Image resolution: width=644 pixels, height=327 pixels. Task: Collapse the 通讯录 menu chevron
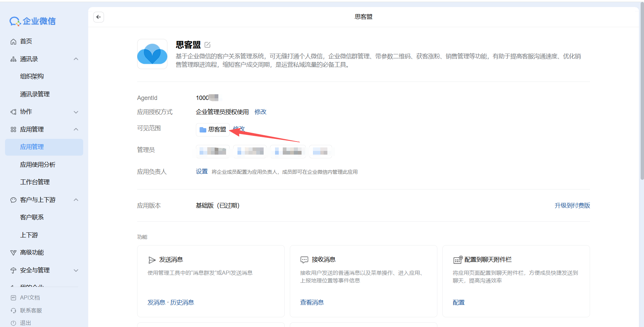tap(76, 59)
